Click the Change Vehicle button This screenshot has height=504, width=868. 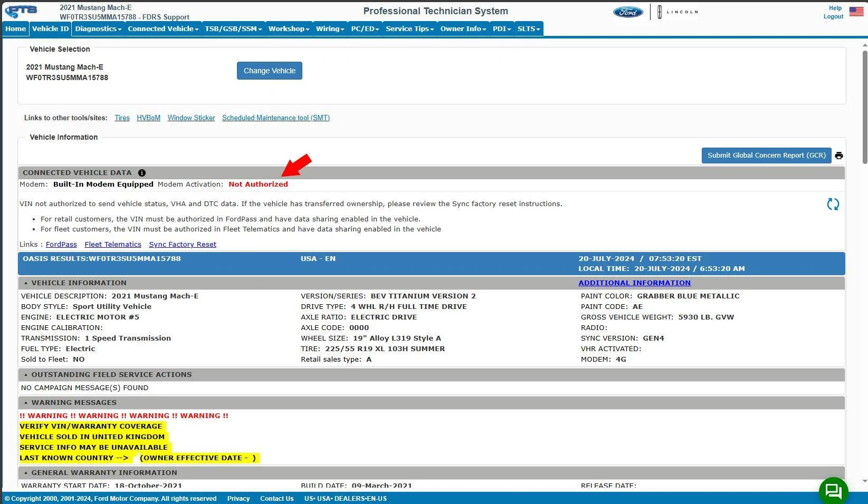pos(270,71)
